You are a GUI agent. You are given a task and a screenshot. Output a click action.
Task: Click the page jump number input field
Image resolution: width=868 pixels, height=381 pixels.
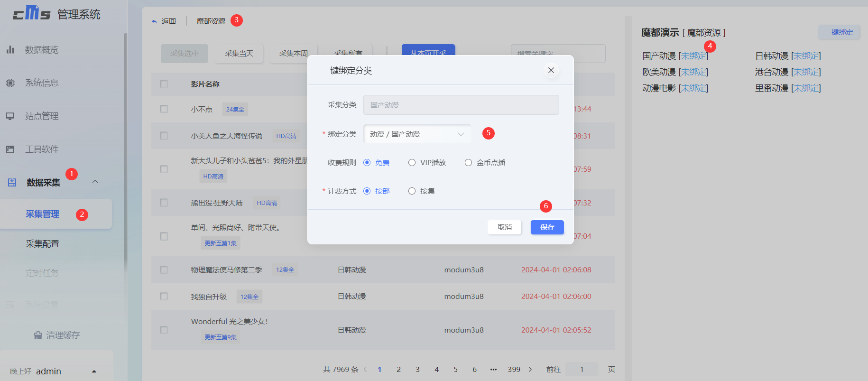click(582, 370)
